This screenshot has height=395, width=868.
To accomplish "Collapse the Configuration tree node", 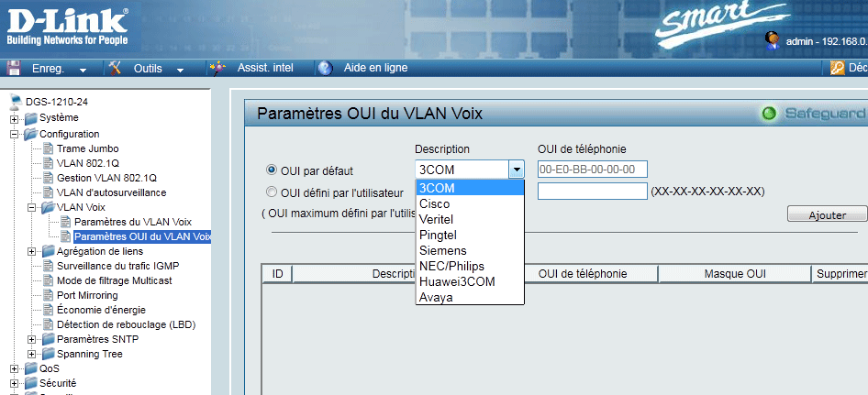I will coord(15,135).
